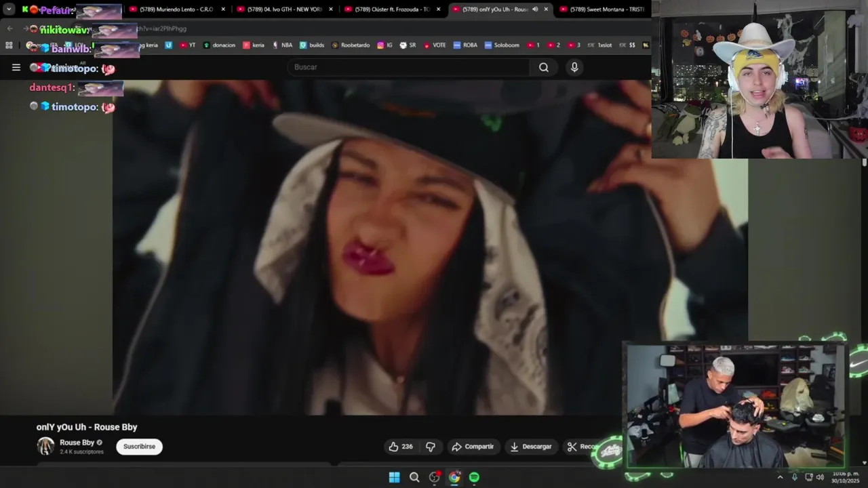Viewport: 868px width, 488px height.
Task: Open the SR bookmark
Action: [408, 45]
